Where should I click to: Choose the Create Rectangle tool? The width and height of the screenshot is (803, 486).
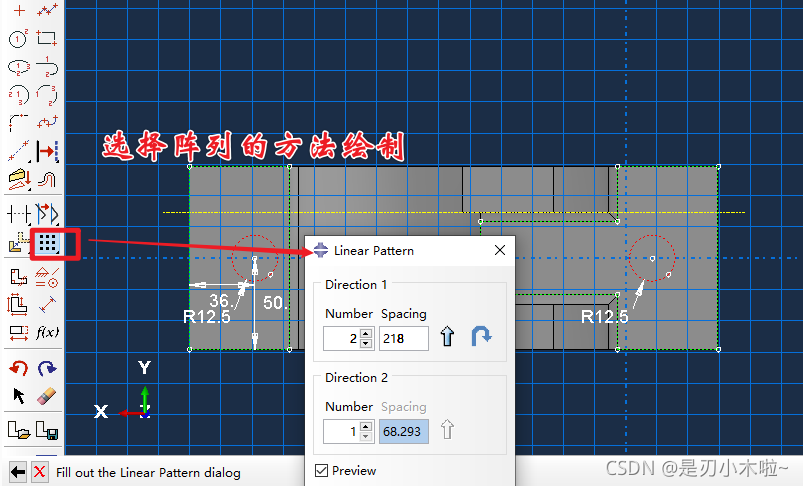(47, 39)
